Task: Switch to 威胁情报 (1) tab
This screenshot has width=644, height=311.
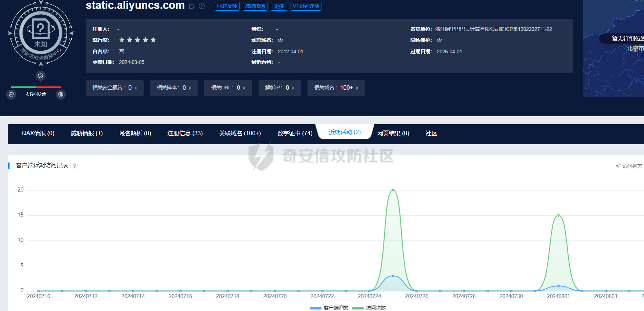Action: pyautogui.click(x=87, y=133)
